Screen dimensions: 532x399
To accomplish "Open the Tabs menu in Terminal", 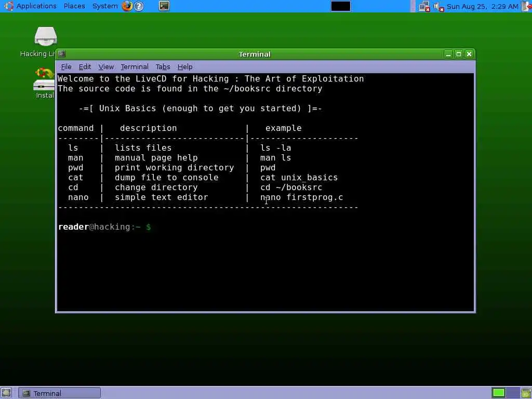I will pyautogui.click(x=163, y=67).
